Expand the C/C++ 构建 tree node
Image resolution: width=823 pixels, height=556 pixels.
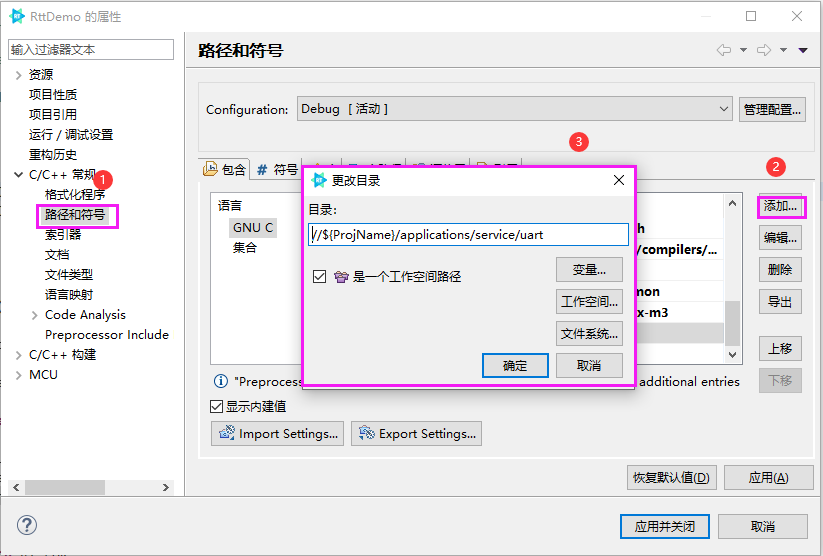point(18,355)
